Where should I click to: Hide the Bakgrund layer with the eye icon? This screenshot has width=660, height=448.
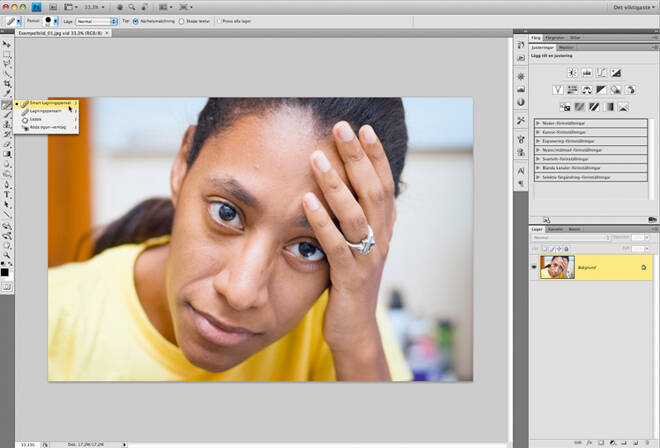533,267
